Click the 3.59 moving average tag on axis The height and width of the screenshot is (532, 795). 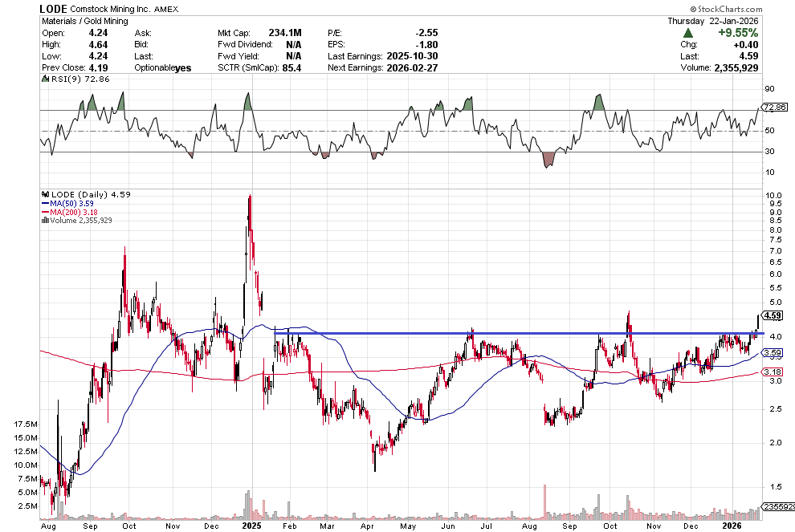tap(773, 352)
